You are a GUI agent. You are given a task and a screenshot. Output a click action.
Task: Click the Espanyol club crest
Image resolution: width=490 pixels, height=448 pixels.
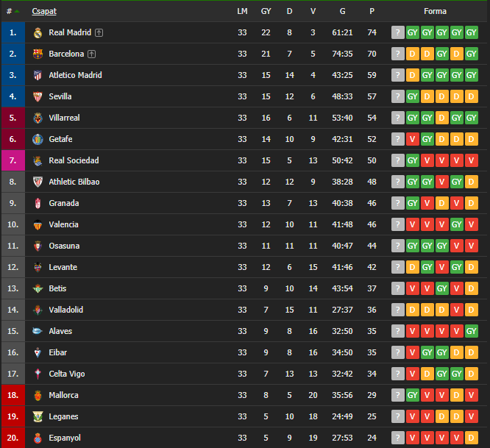point(38,438)
